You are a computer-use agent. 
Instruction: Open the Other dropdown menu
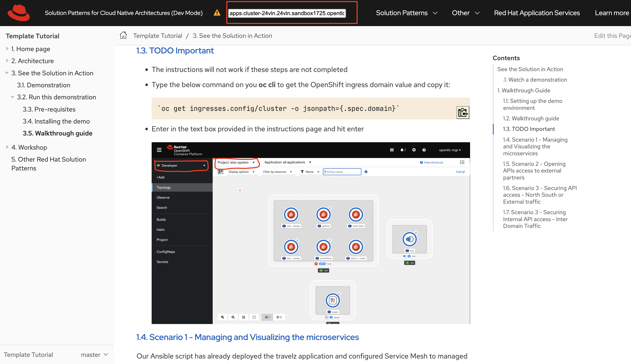click(x=465, y=13)
